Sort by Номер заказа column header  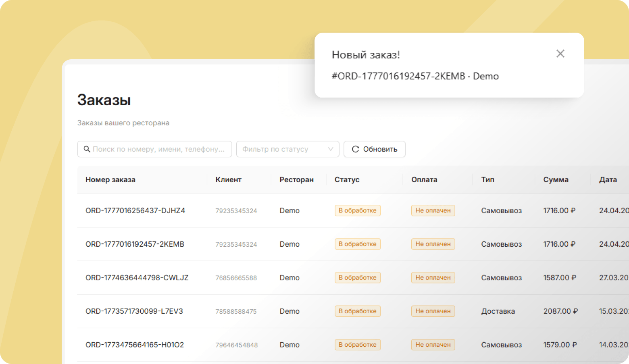[110, 180]
